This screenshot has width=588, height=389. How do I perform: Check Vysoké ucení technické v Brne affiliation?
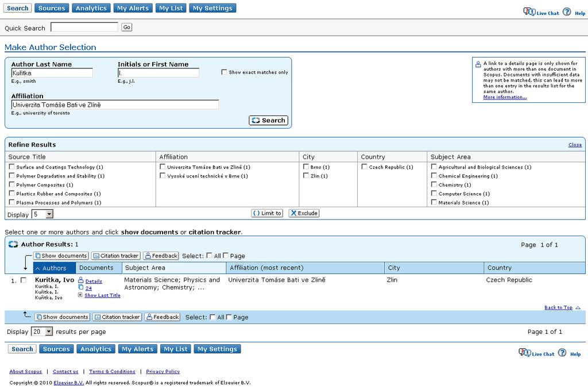coord(163,176)
